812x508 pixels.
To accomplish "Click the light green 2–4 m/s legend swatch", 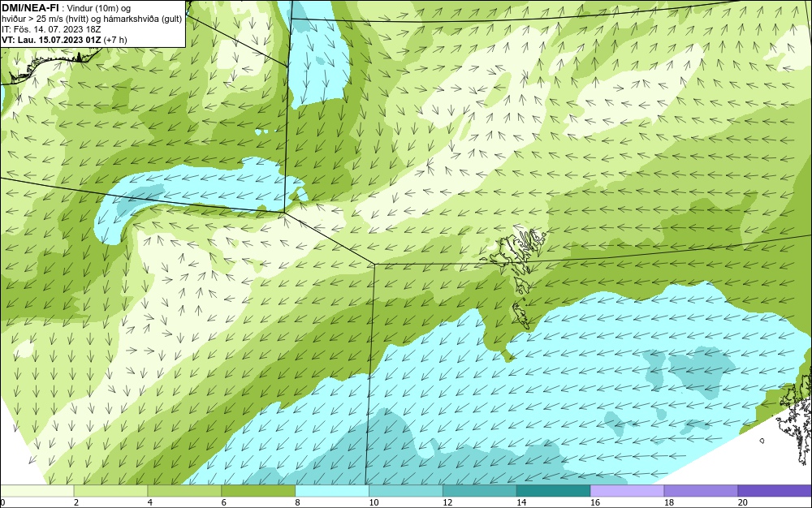I will 110,491.
